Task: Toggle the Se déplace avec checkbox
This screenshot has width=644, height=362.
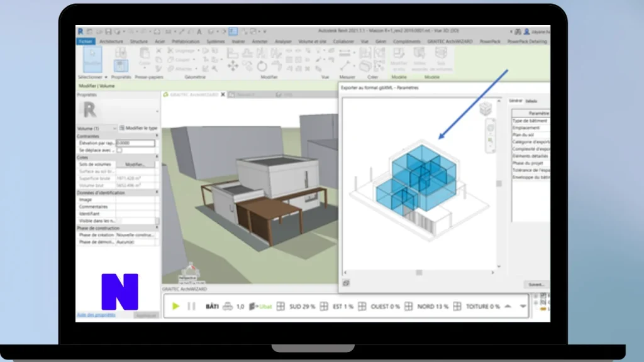Action: (x=119, y=150)
